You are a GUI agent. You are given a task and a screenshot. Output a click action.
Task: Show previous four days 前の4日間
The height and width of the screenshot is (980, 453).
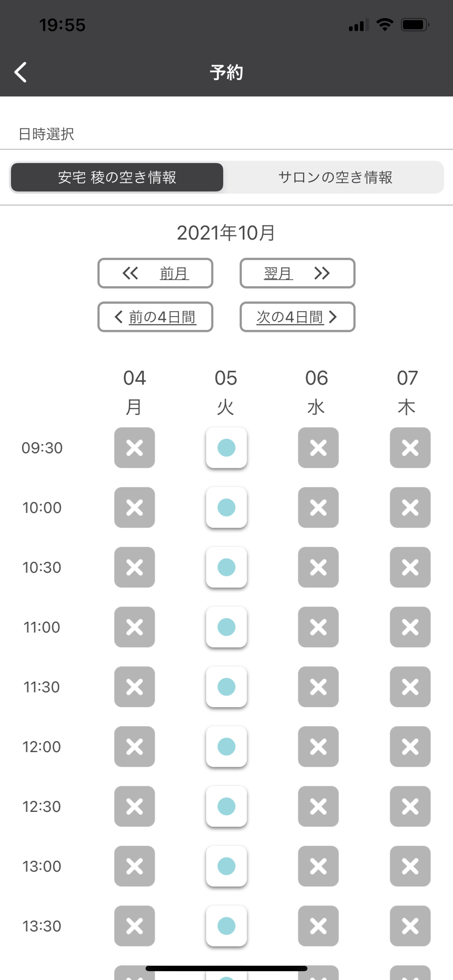click(x=155, y=317)
